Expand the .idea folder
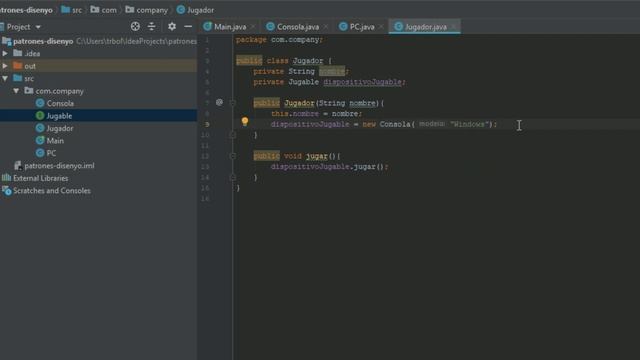The height and width of the screenshot is (360, 640). point(5,53)
